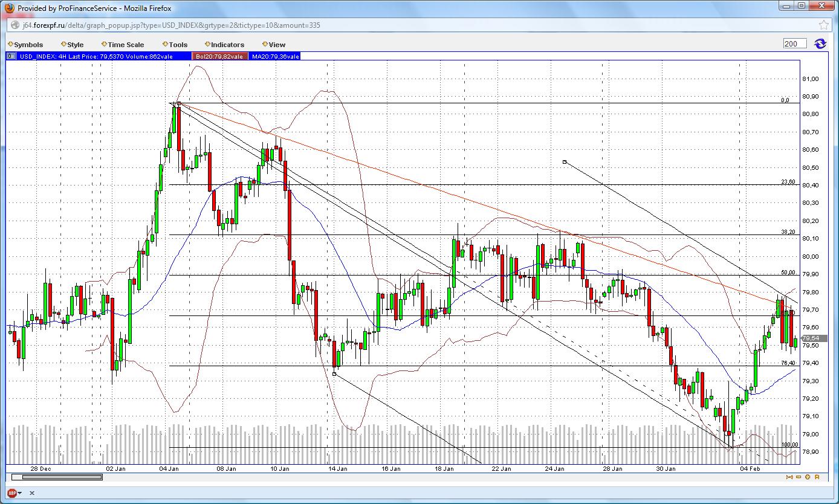Close the add-on bar with X
This screenshot has width=839, height=504.
click(32, 493)
